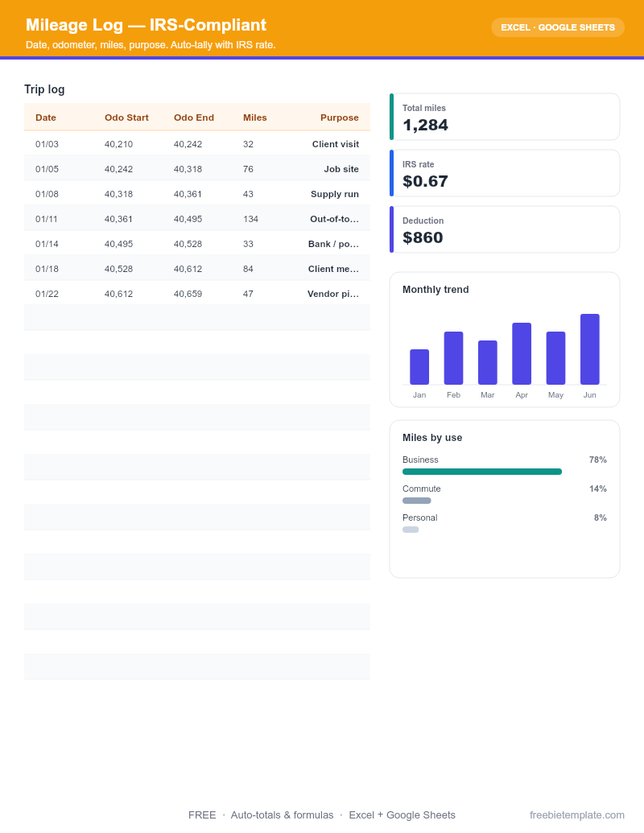The width and height of the screenshot is (644, 833).
Task: Click the Jan bar in Monthly trend
Action: click(x=419, y=367)
